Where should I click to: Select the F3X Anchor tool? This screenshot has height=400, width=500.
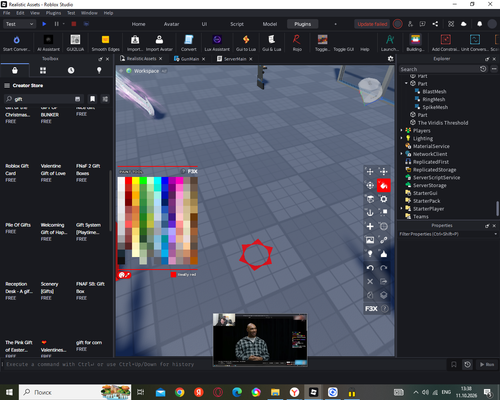point(370,213)
